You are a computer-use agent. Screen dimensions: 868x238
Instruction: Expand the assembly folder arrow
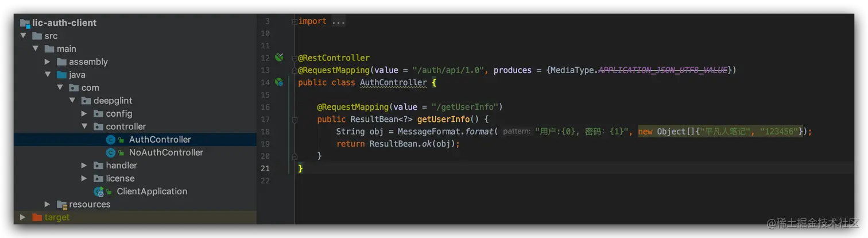click(48, 62)
